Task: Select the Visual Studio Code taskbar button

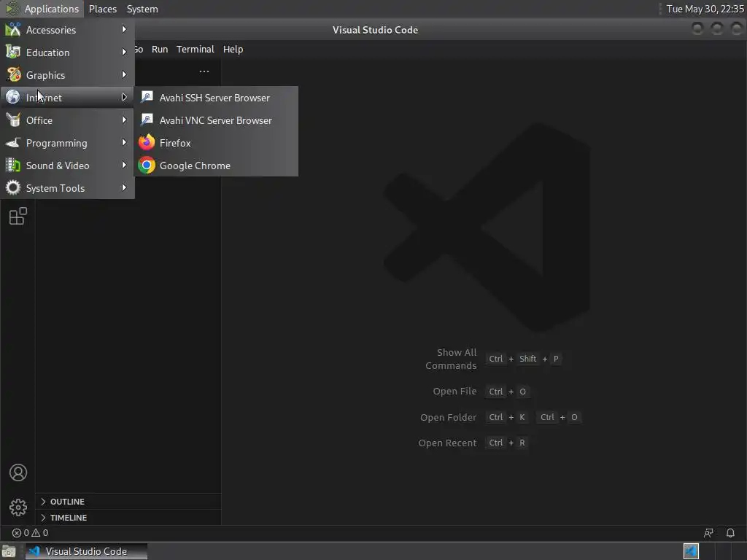Action: point(86,551)
